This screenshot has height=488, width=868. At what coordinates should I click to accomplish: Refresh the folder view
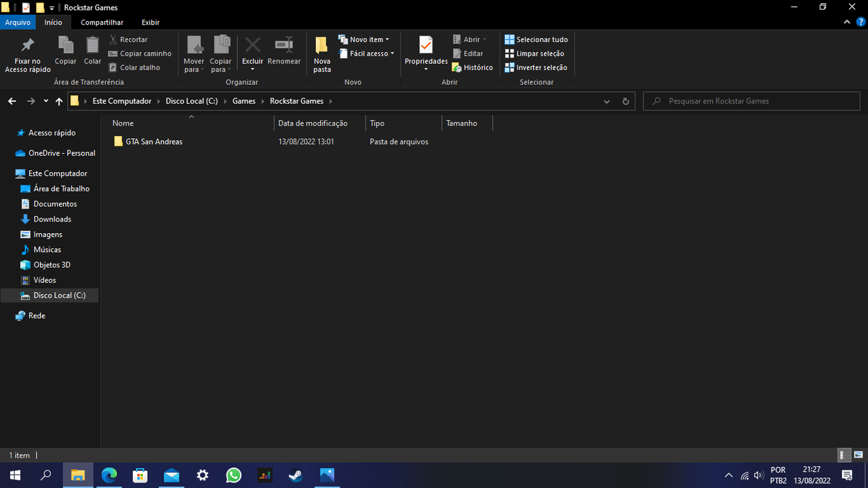(x=626, y=101)
